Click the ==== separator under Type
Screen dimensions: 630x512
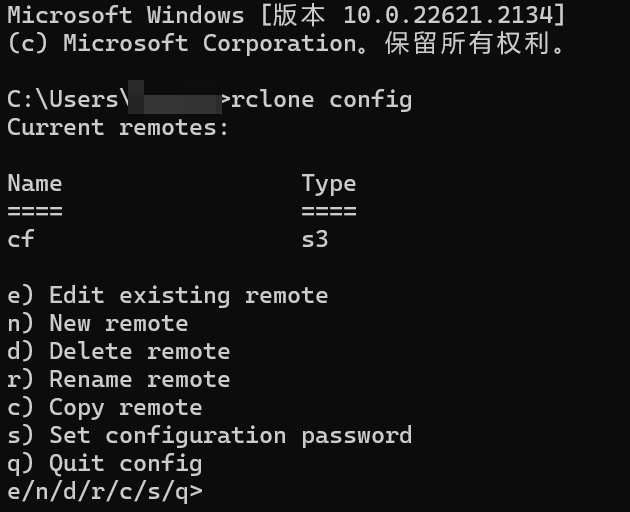click(329, 212)
